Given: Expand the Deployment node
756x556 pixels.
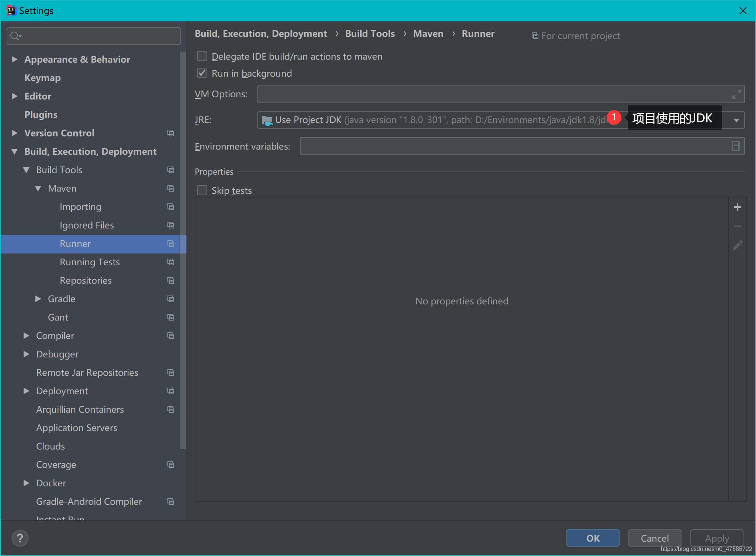Looking at the screenshot, I should point(26,391).
